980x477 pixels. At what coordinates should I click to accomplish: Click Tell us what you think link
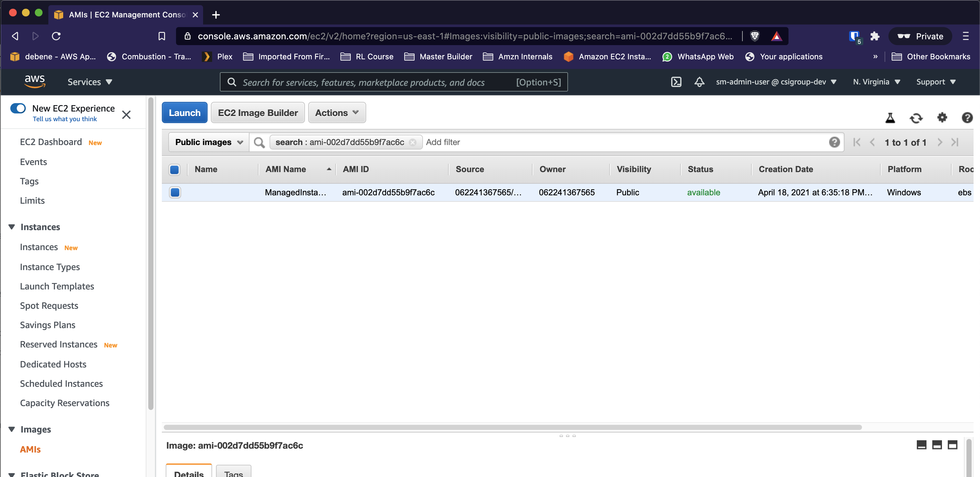[x=65, y=119]
